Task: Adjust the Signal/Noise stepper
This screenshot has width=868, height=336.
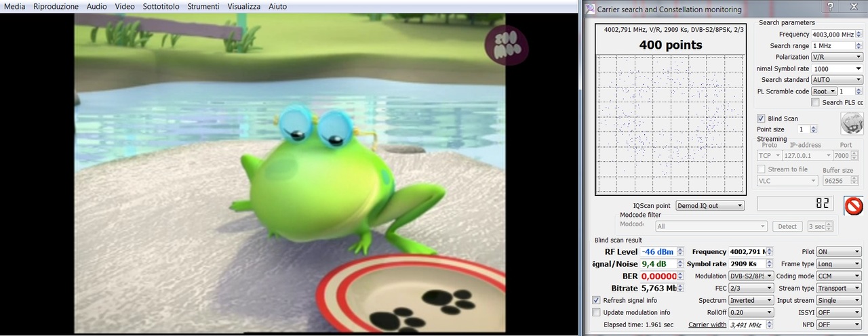Action: point(680,264)
